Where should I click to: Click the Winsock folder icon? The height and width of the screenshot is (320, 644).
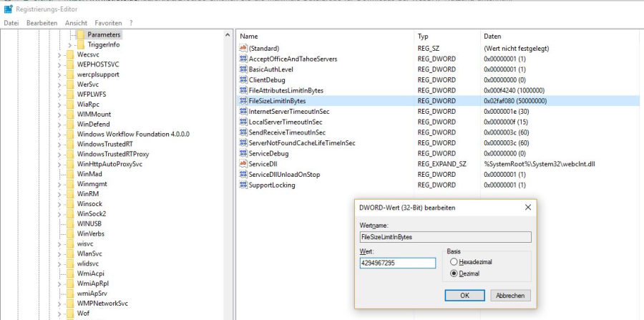click(x=70, y=204)
